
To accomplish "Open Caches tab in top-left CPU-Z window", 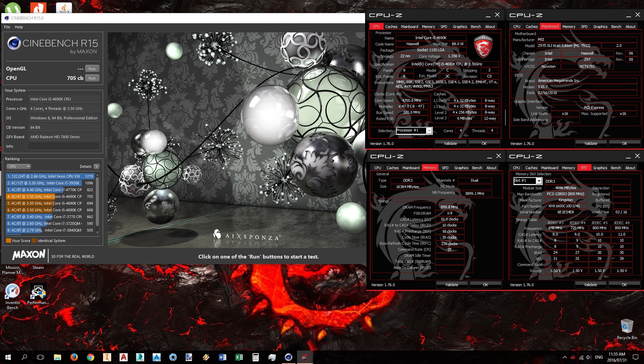I will pos(391,27).
